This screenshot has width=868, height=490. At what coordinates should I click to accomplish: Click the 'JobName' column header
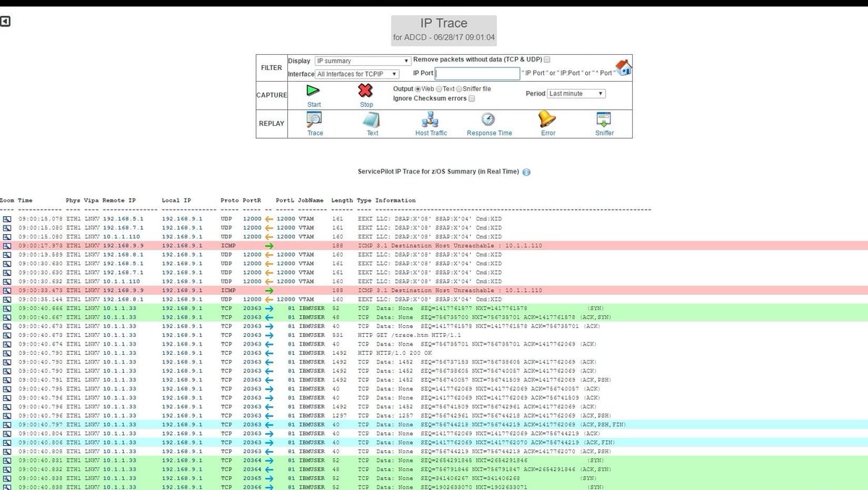[312, 200]
